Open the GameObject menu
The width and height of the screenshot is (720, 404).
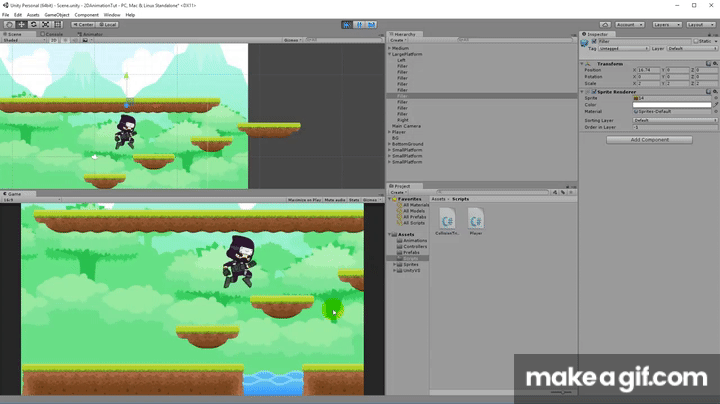coord(58,15)
